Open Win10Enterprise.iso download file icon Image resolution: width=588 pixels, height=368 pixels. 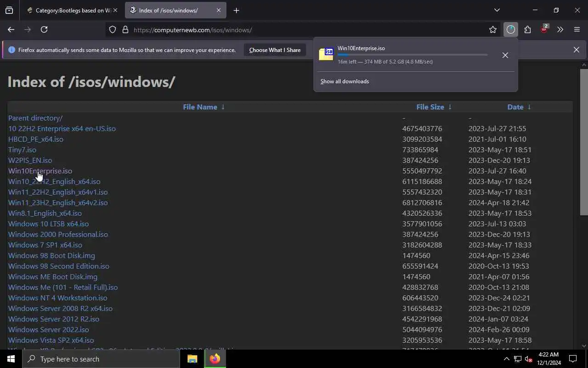[x=326, y=54]
